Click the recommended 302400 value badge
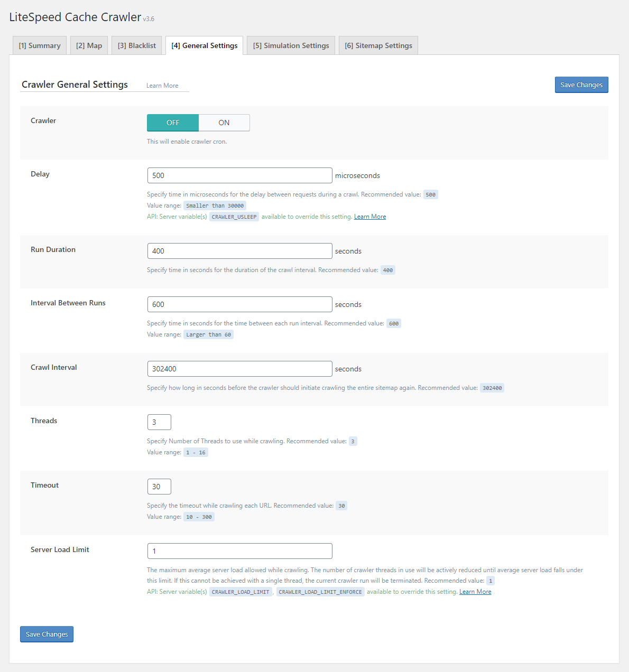Screen dimensions: 629x672 tap(492, 388)
